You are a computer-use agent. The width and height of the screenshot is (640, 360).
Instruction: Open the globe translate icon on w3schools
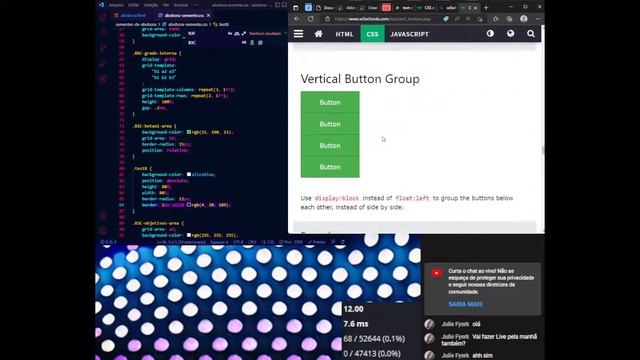(511, 34)
